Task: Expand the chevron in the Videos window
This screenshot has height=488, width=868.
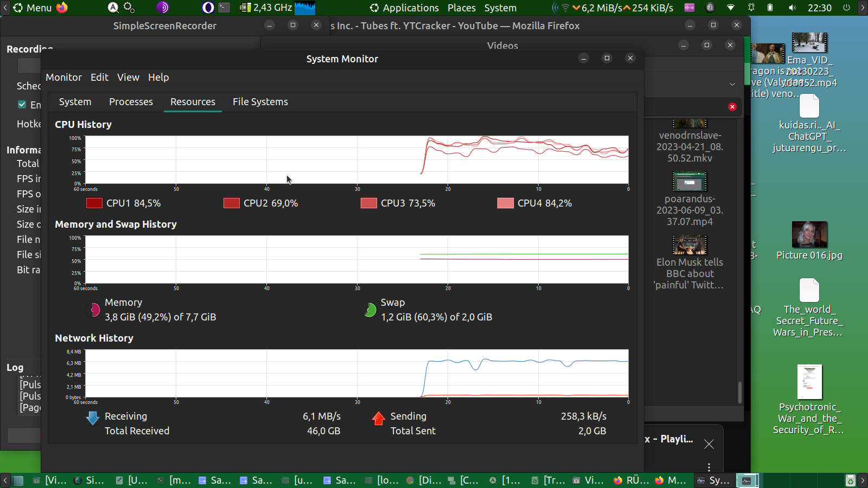Action: [732, 84]
